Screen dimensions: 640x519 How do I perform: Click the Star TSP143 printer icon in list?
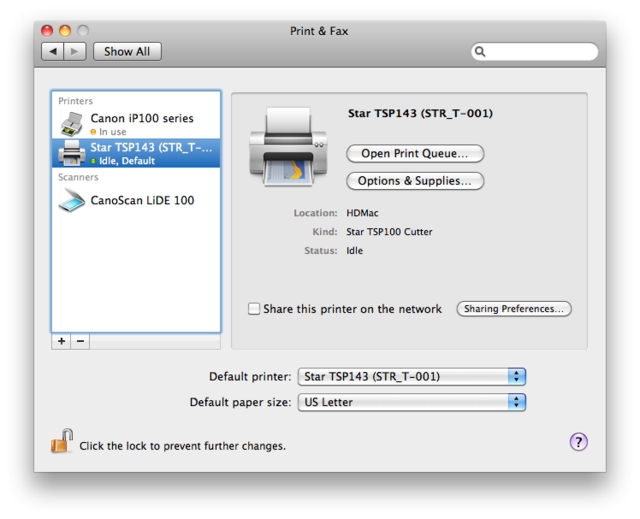click(x=72, y=153)
